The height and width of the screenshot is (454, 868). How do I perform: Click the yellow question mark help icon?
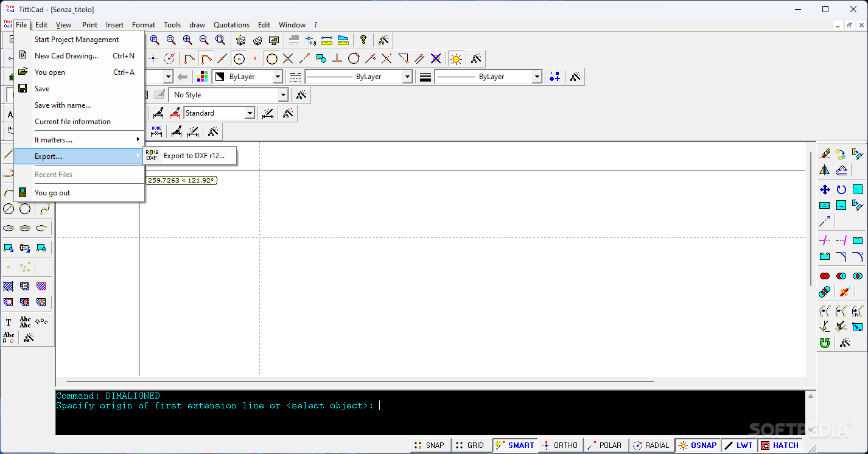coord(363,40)
